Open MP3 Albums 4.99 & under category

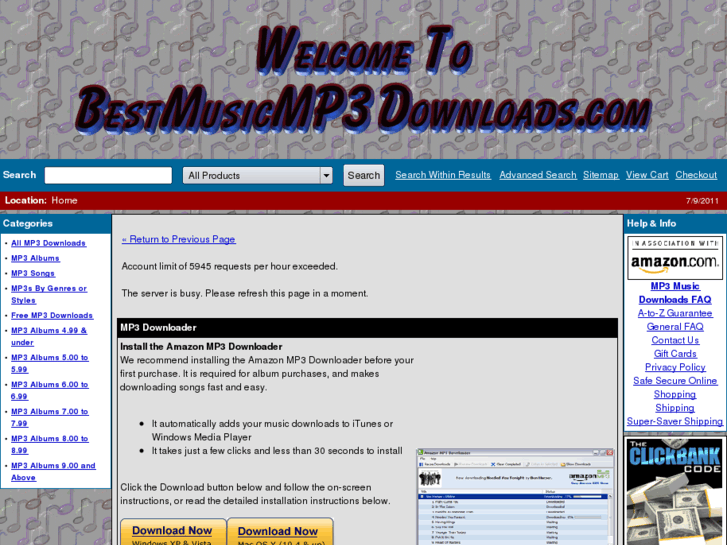[49, 336]
